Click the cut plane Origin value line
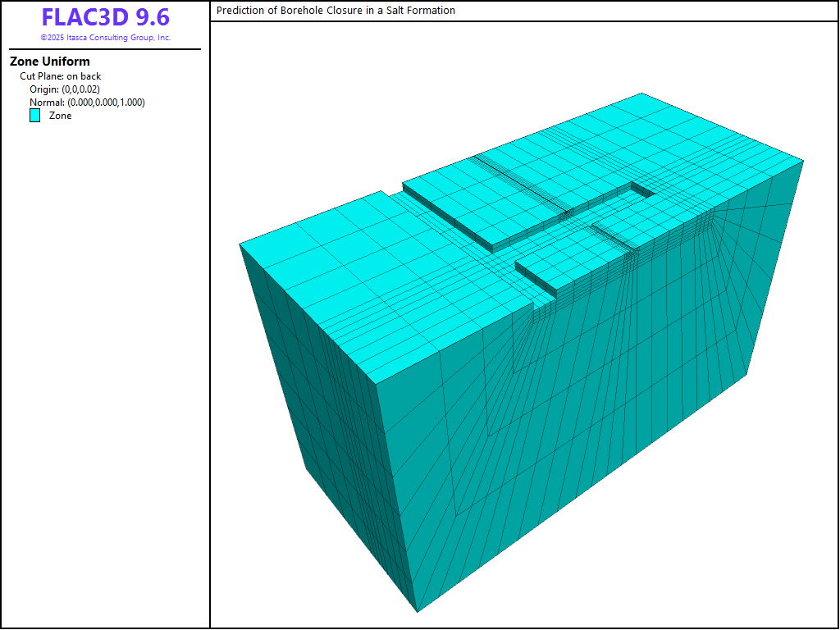Image resolution: width=840 pixels, height=630 pixels. tap(65, 89)
